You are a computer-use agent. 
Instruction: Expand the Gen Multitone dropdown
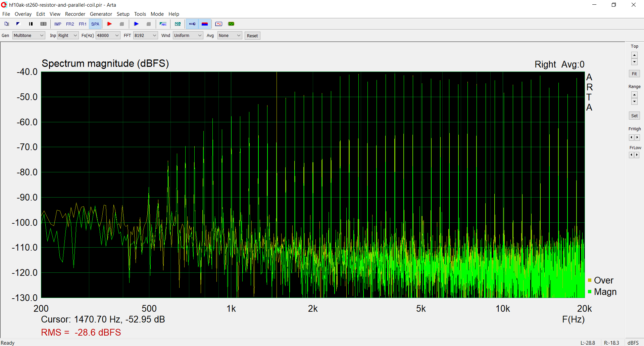coord(29,35)
